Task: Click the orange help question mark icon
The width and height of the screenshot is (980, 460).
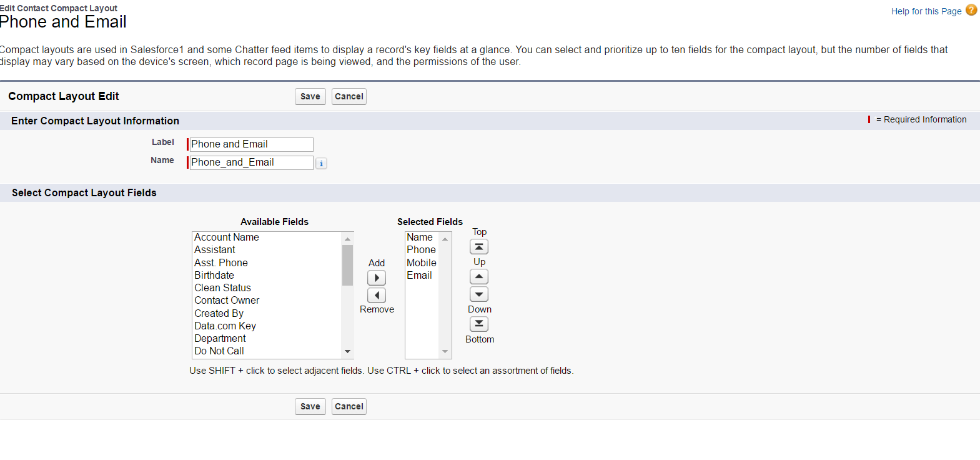Action: pos(971,10)
